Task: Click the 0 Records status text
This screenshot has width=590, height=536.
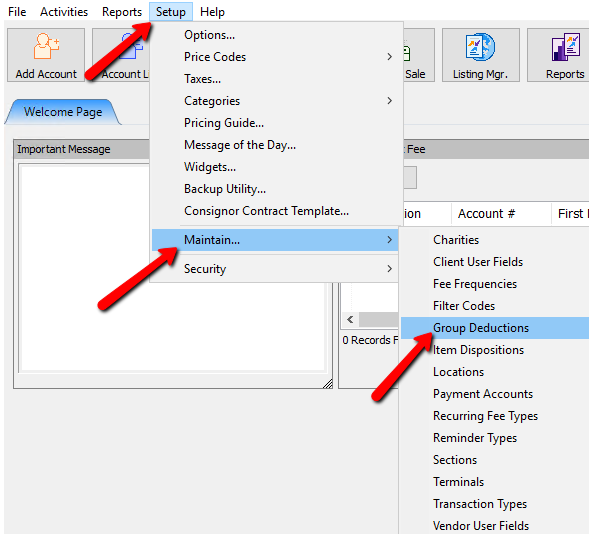Action: (x=370, y=340)
